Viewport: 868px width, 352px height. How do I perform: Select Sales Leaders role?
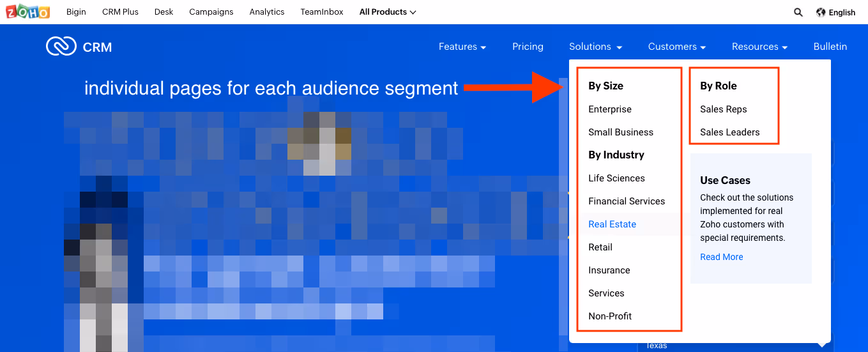(730, 132)
